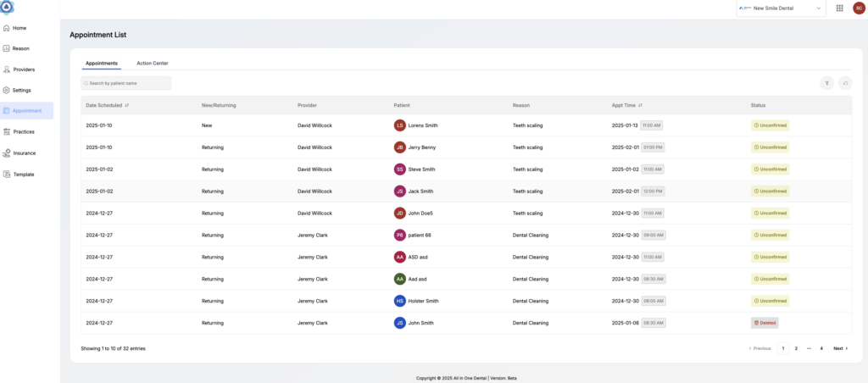Screen dimensions: 868x383
Task: Open the Reason section in sidebar
Action: pos(21,48)
